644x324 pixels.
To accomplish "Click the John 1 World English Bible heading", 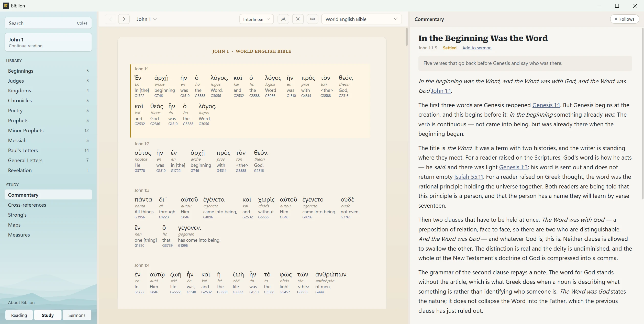I will 252,51.
